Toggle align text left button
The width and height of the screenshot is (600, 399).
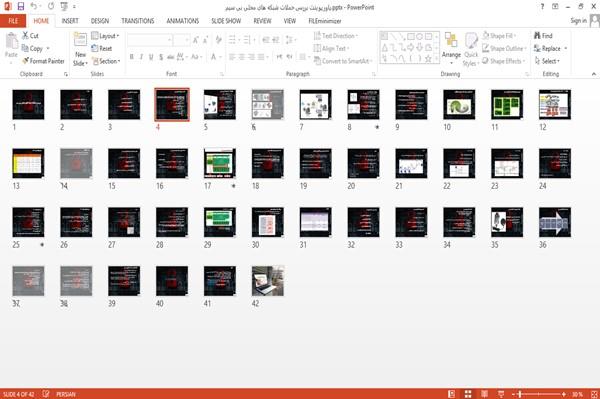(x=232, y=57)
